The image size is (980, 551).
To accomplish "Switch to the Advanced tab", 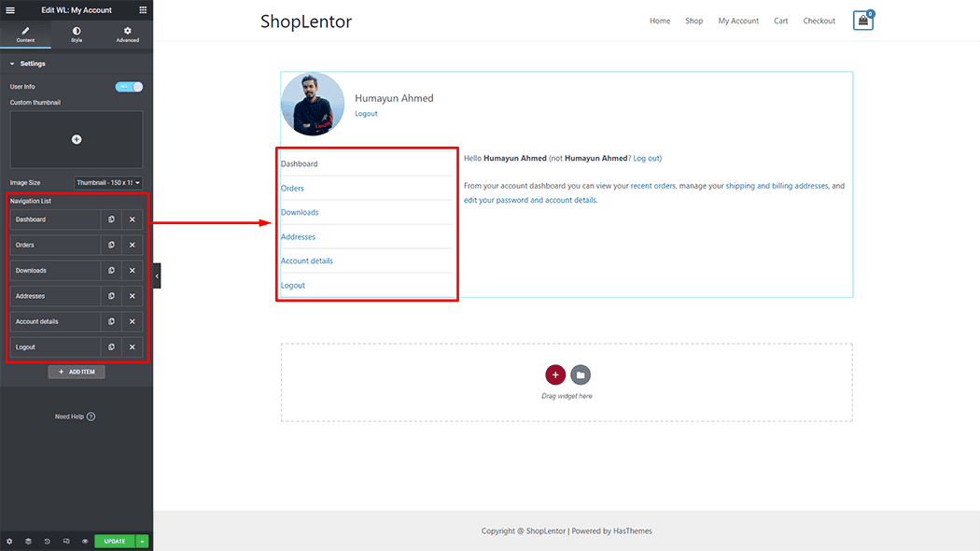I will (128, 35).
